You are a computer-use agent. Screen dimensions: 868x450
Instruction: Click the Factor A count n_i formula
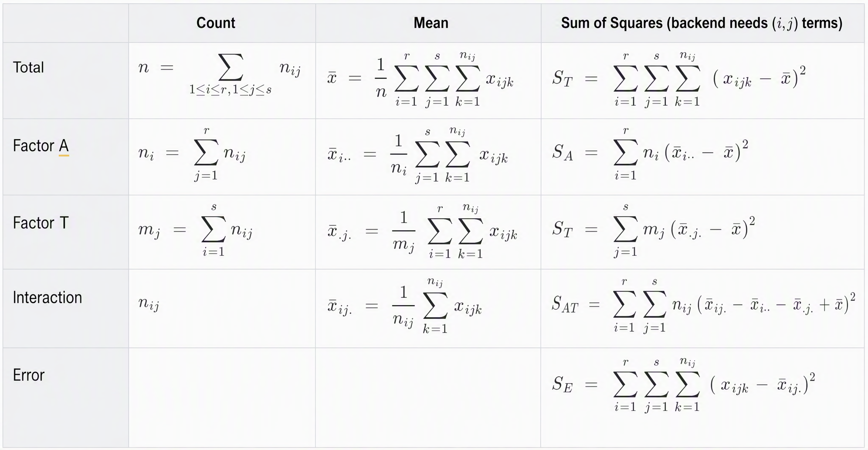[192, 154]
